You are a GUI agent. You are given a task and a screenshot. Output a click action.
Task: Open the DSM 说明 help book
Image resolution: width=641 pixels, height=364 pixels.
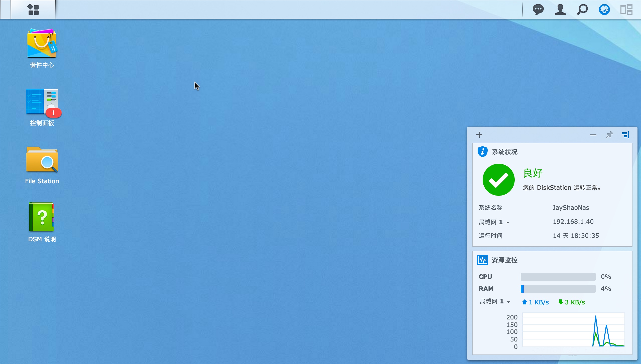tap(42, 217)
